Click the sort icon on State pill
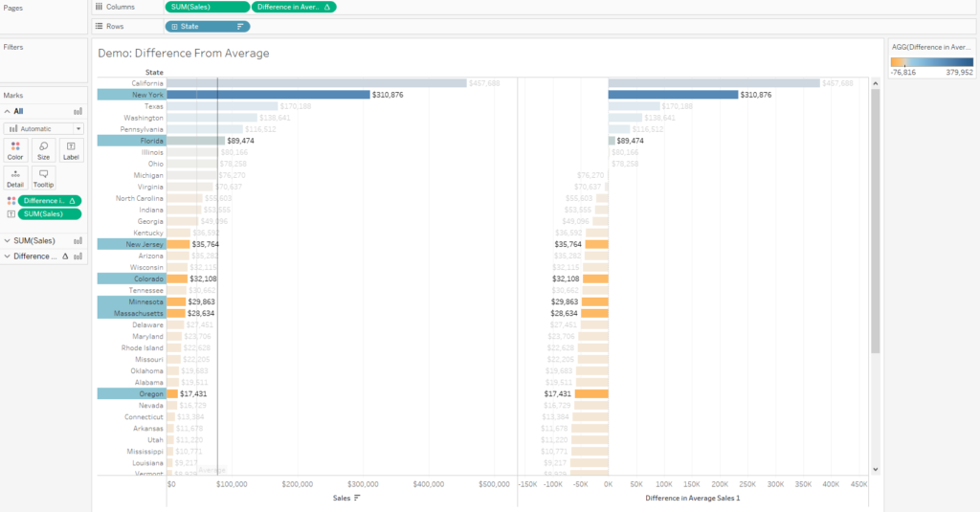Screen dimensions: 980x512 (240, 26)
